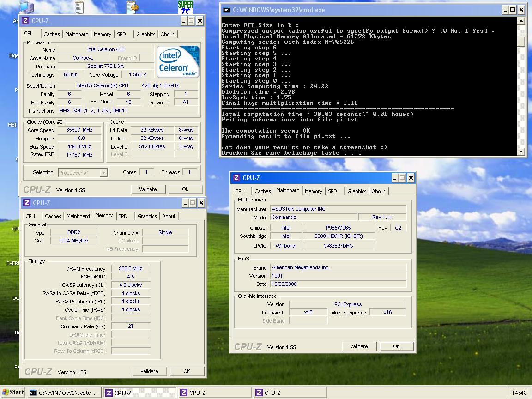Viewport: 532px width, 399px height.
Task: Click Validate in the Memory window
Action: 149,371
